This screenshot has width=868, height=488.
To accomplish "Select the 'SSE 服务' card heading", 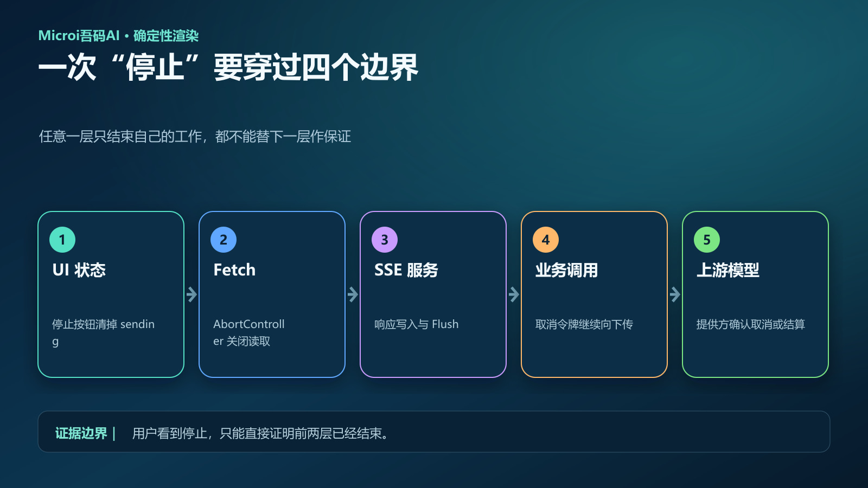I will tap(406, 270).
